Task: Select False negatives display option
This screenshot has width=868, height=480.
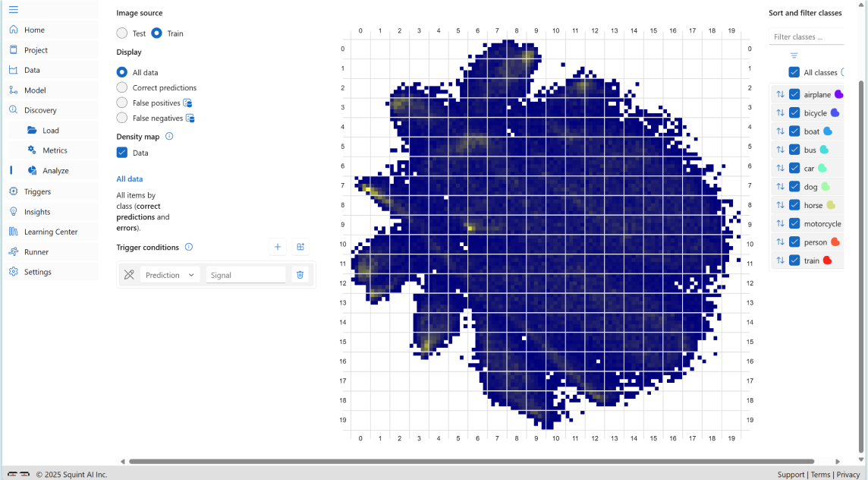Action: pos(122,118)
